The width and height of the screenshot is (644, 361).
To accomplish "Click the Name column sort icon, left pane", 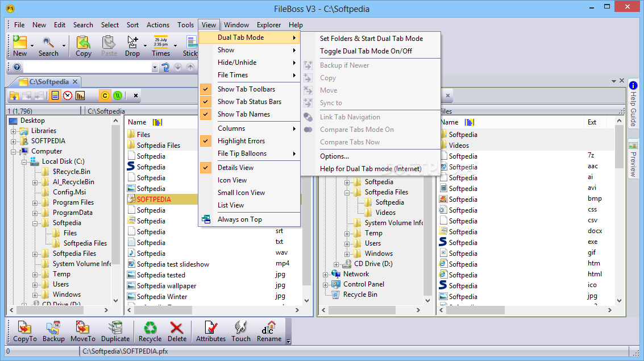I will tap(157, 122).
